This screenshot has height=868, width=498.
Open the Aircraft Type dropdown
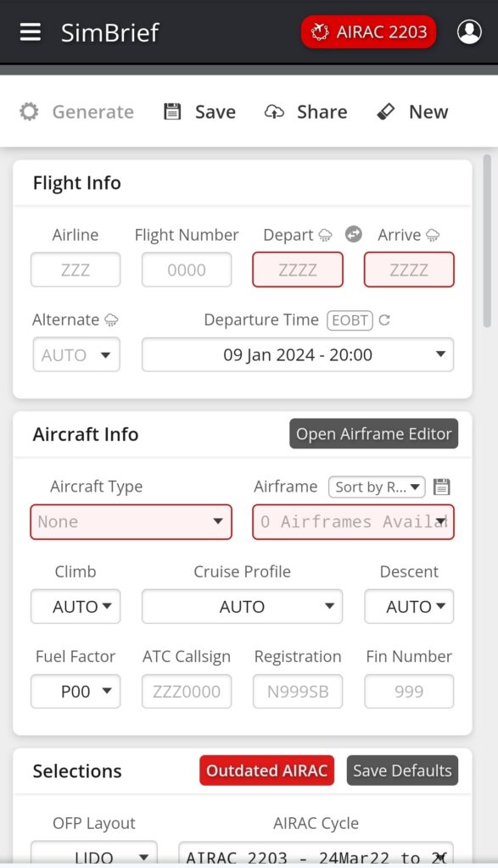pos(131,521)
